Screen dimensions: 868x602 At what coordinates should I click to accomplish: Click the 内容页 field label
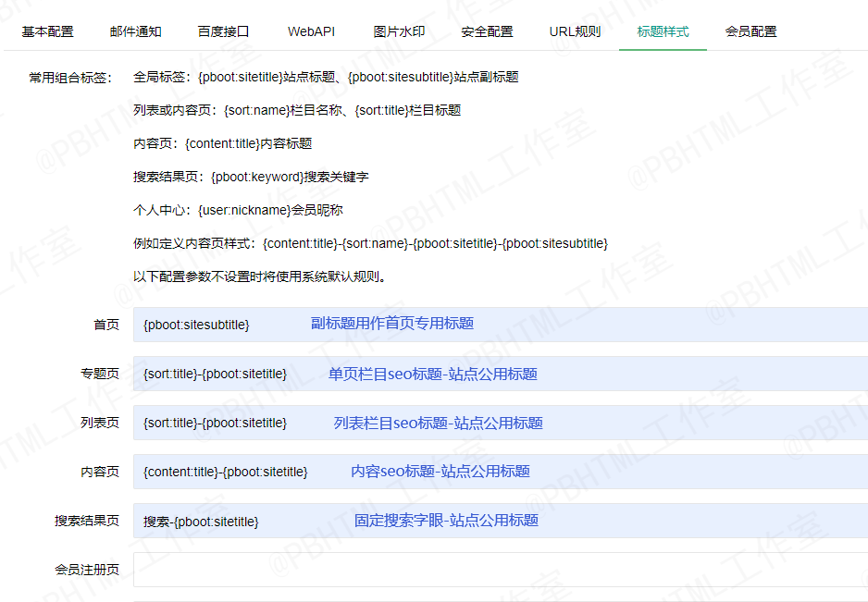click(100, 472)
